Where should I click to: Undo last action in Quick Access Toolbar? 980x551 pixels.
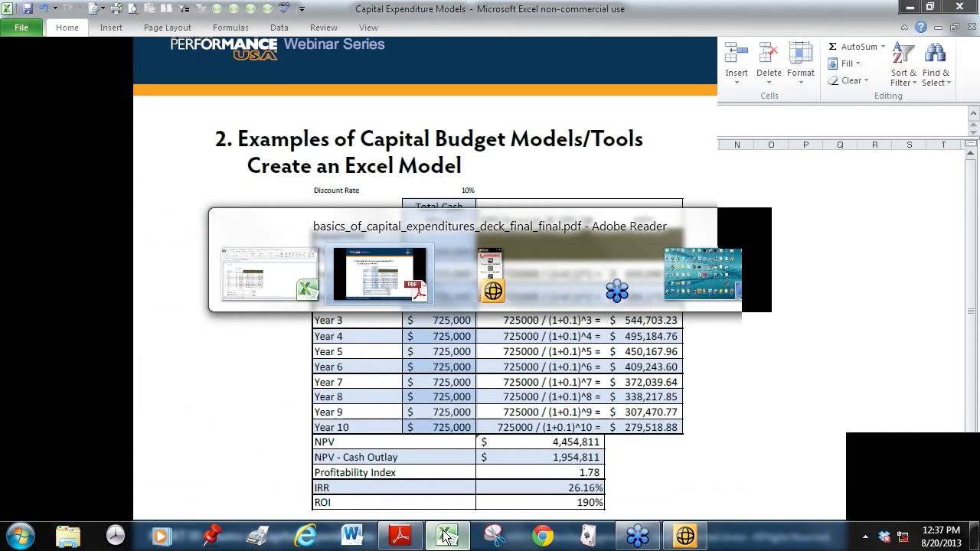pyautogui.click(x=43, y=8)
